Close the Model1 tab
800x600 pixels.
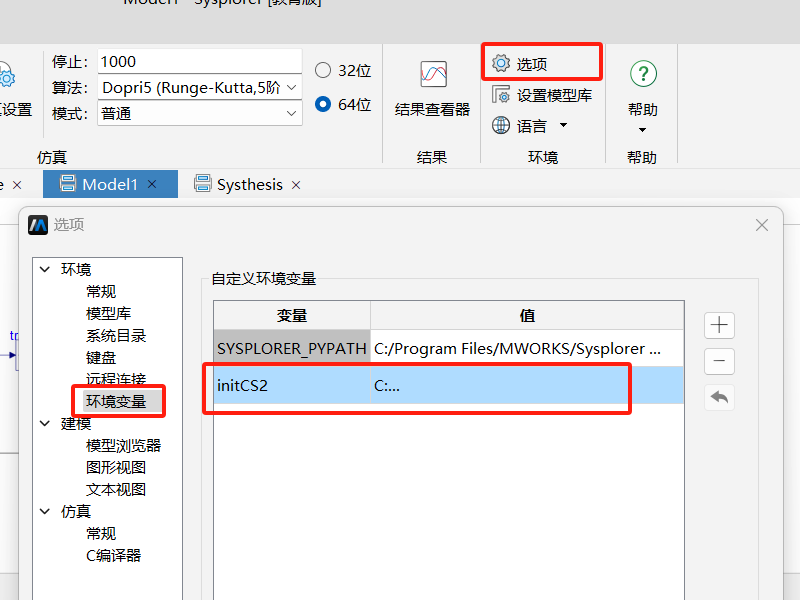152,184
